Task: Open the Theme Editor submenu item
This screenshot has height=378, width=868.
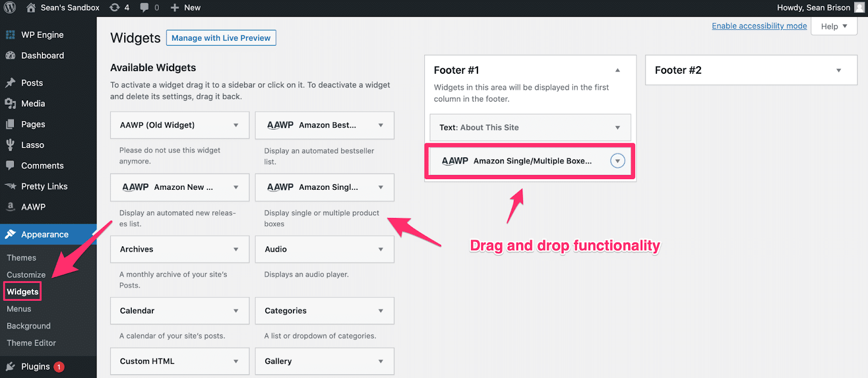Action: (31, 343)
